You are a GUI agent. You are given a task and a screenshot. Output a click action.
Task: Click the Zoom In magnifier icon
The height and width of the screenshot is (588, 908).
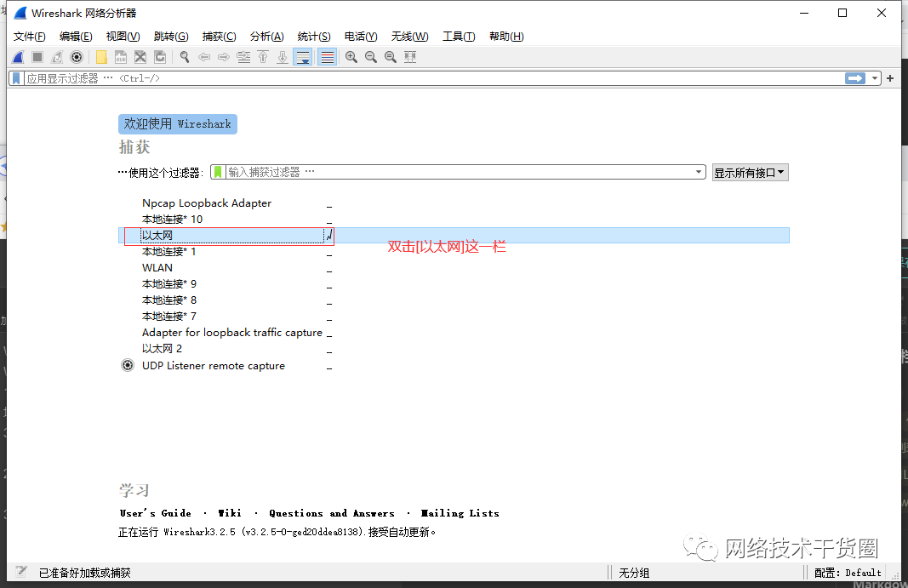click(351, 56)
